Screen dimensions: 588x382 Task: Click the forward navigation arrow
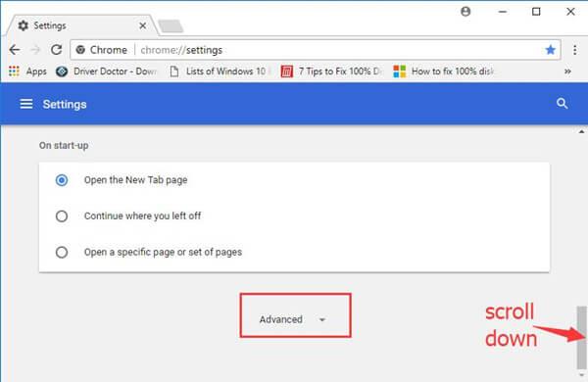pyautogui.click(x=35, y=50)
